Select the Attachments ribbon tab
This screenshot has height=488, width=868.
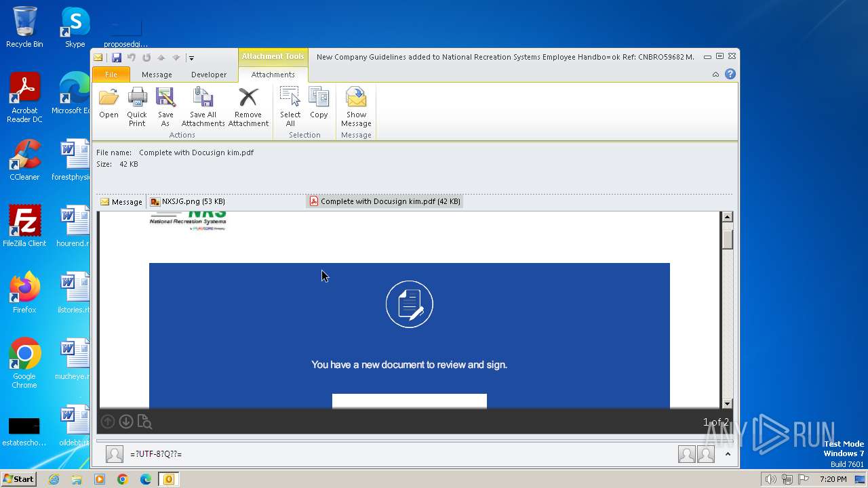(x=273, y=75)
